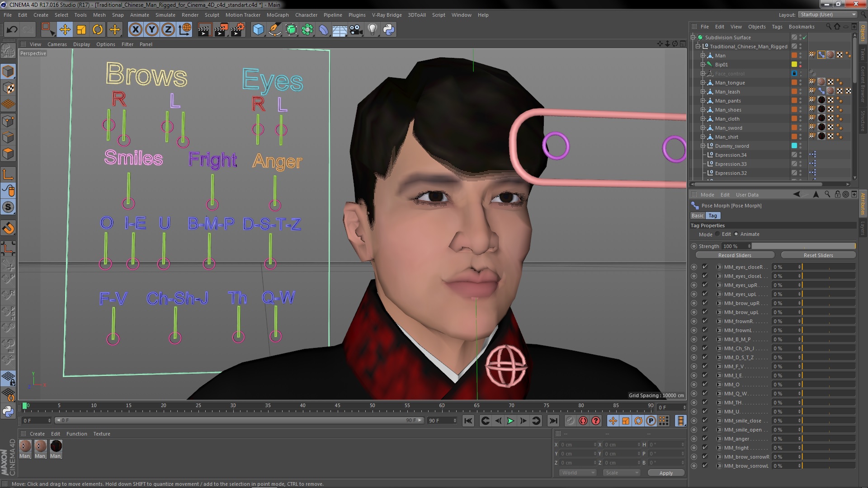The width and height of the screenshot is (868, 488).
Task: Add a Light object icon
Action: (372, 30)
